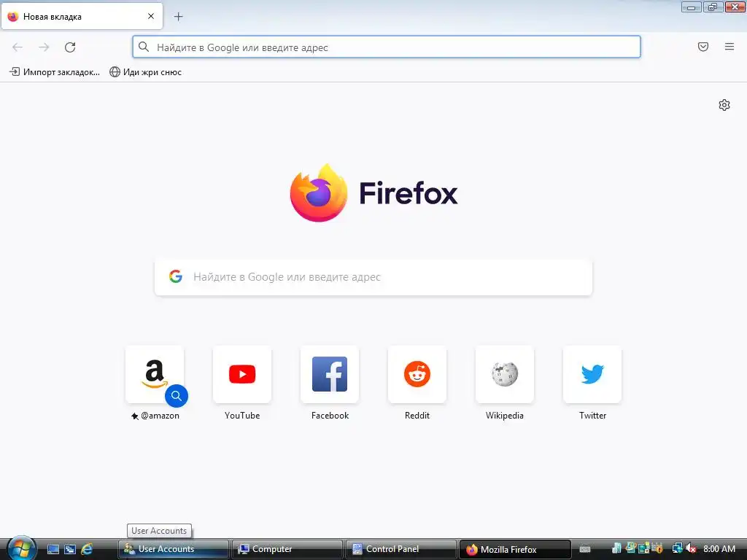Open the Facebook shortcut tile
This screenshot has width=747, height=560.
coord(330,374)
